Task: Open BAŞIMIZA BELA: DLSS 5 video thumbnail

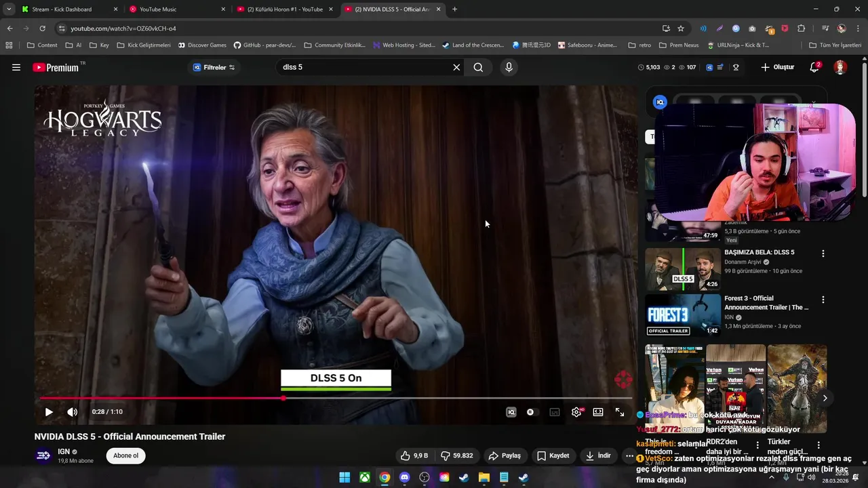Action: [683, 269]
